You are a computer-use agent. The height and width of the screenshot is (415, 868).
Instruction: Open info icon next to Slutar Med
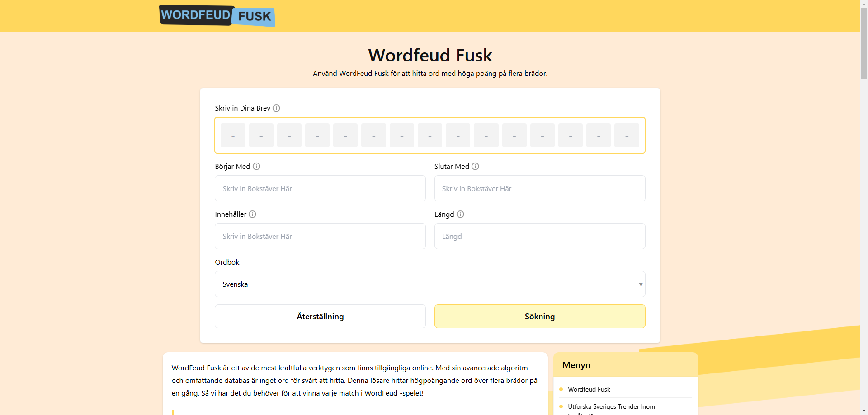click(x=475, y=166)
